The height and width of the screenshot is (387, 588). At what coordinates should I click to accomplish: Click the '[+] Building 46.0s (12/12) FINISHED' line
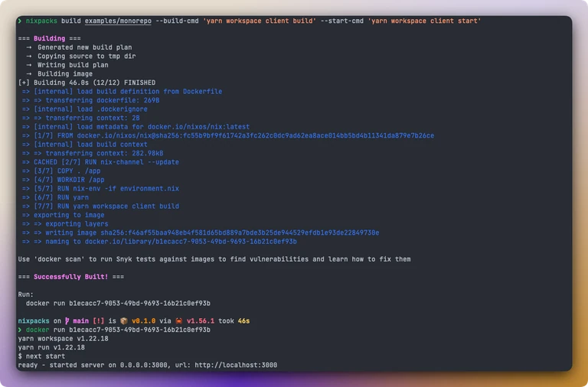(87, 83)
